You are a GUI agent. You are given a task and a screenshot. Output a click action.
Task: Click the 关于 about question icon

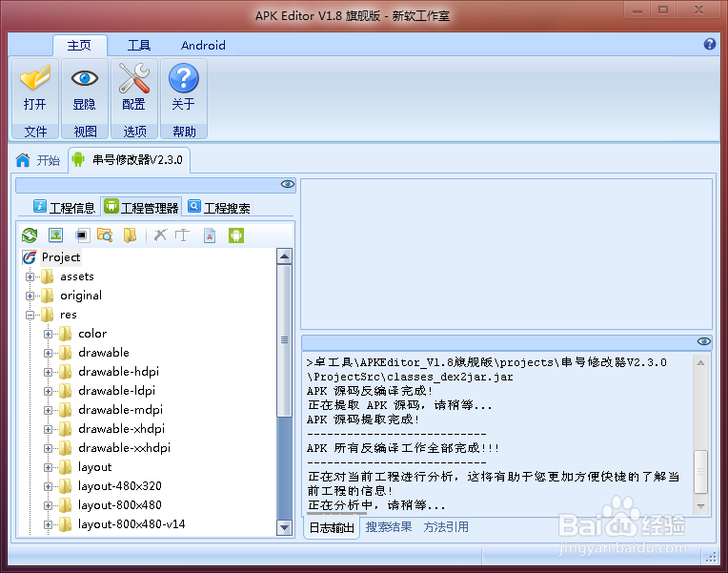(x=183, y=78)
